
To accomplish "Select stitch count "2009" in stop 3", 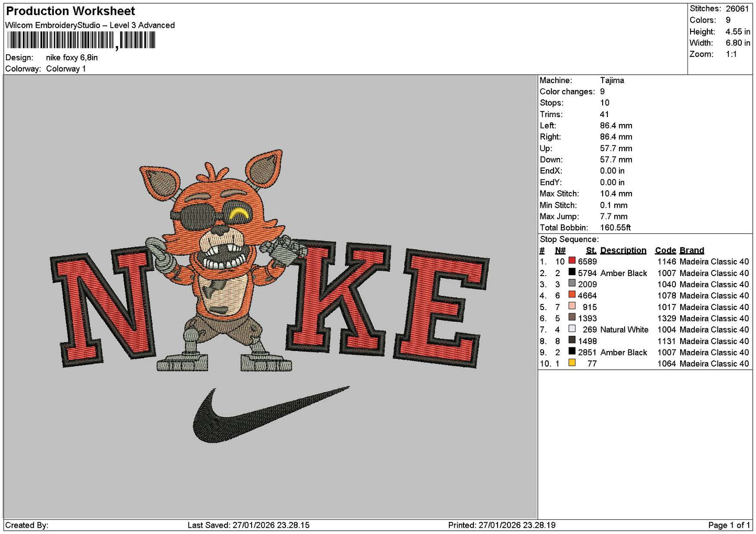I will coord(587,284).
